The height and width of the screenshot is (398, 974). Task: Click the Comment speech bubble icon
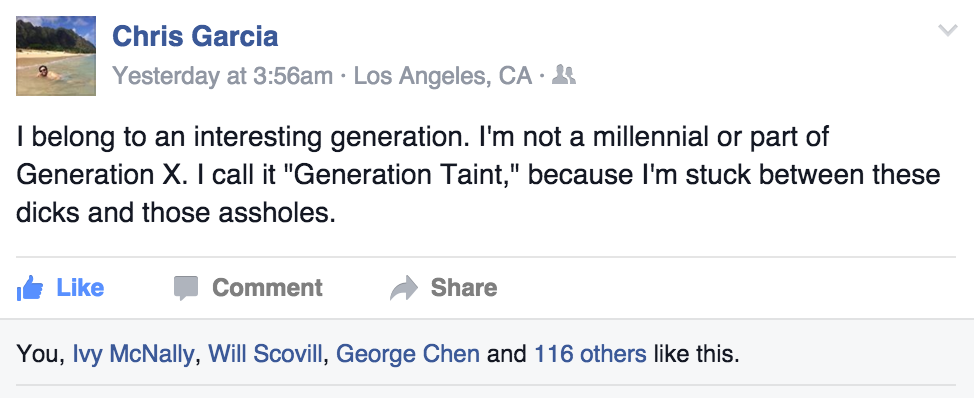[186, 288]
